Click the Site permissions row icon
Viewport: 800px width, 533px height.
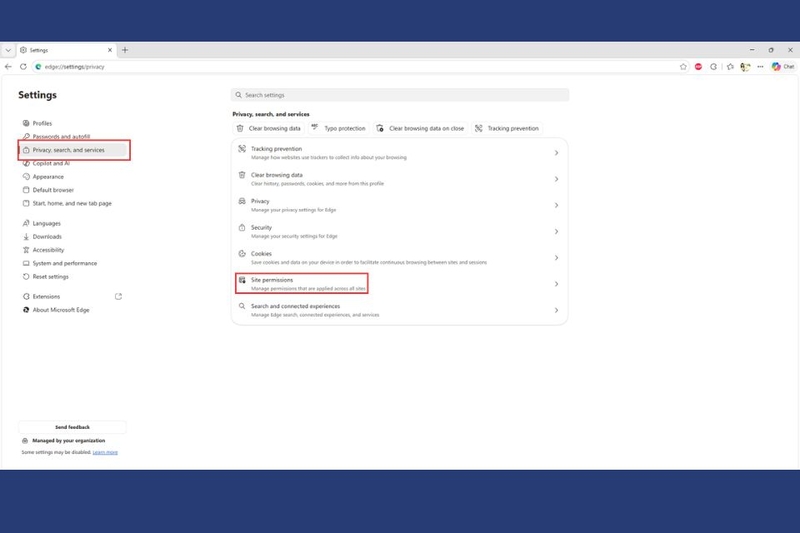coord(242,280)
